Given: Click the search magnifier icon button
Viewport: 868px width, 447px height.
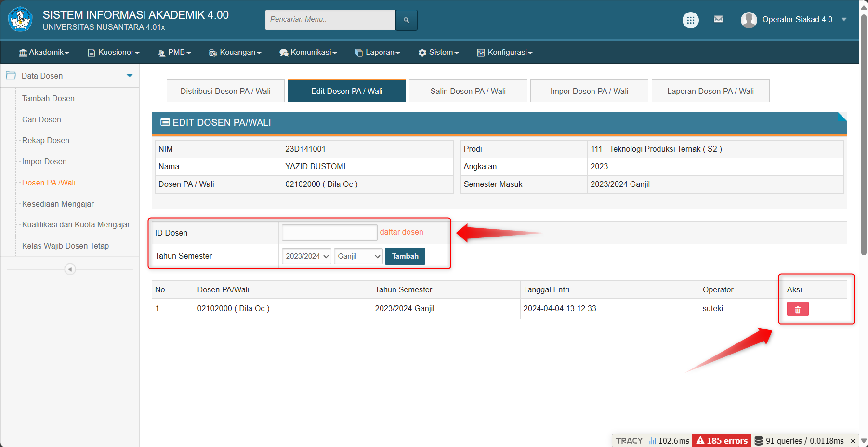Looking at the screenshot, I should [x=406, y=20].
